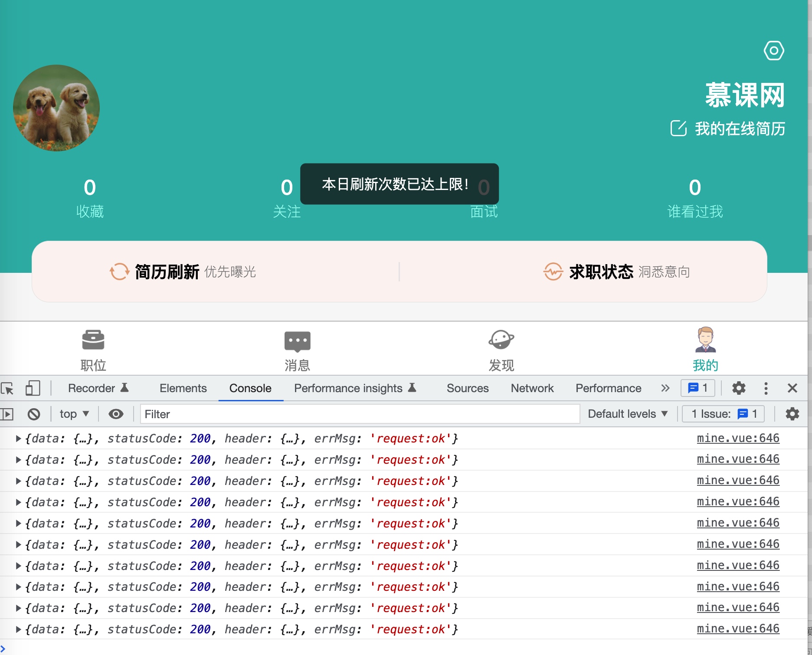Click the console prompt input line
812x655 pixels.
coord(403,648)
